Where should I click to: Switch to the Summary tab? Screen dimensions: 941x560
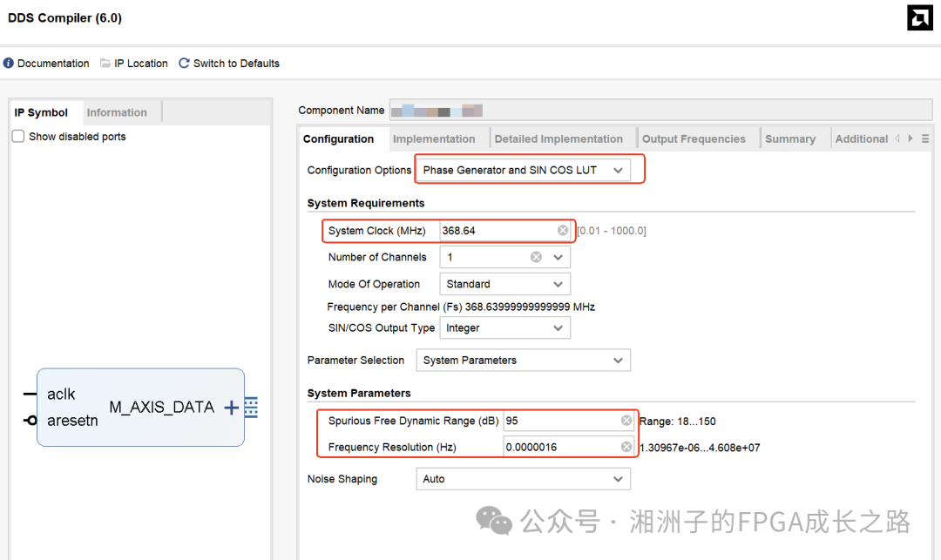[x=790, y=139]
